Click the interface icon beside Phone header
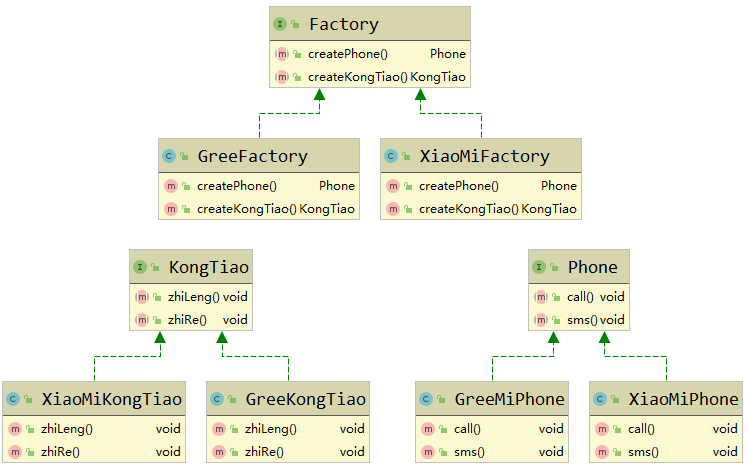 (x=539, y=267)
